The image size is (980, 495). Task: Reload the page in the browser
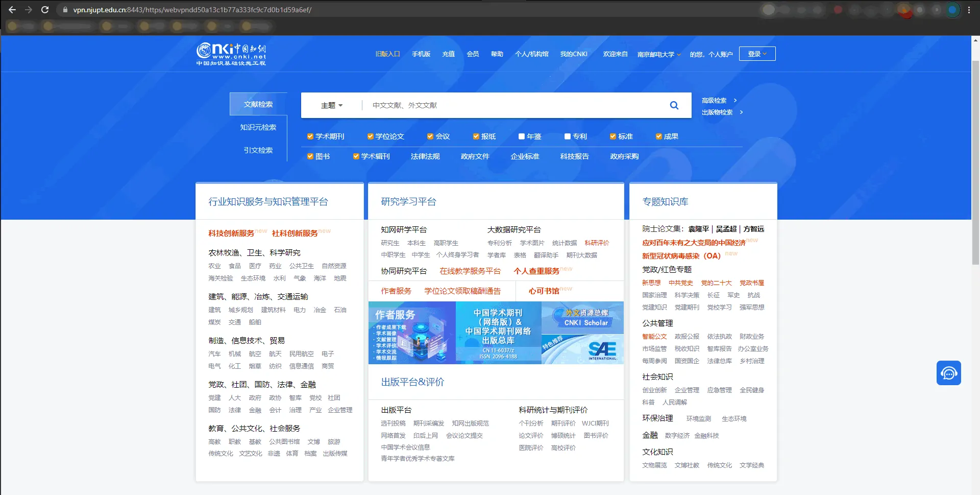point(45,10)
